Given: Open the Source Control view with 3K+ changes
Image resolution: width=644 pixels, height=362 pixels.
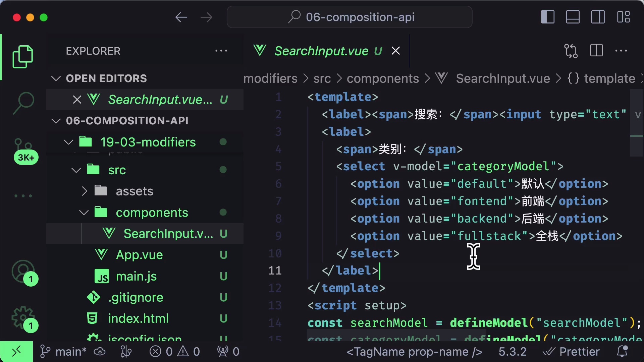Looking at the screenshot, I should tap(23, 146).
